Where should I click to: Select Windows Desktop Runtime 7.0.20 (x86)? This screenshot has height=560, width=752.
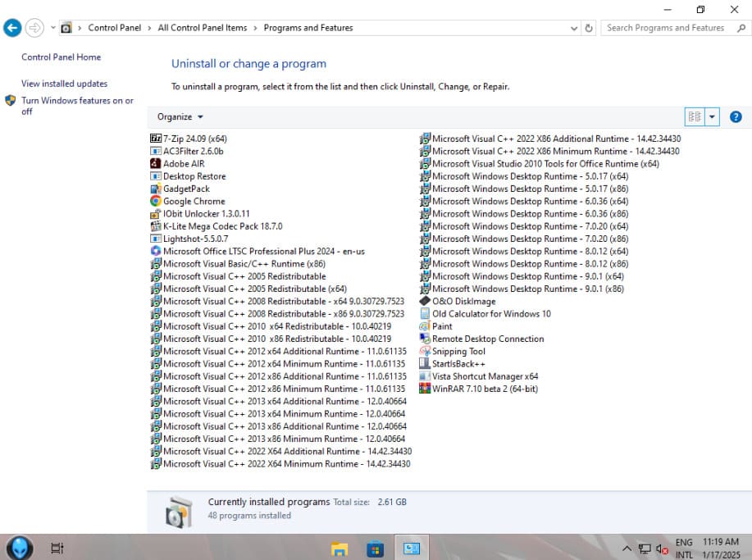[524, 239]
